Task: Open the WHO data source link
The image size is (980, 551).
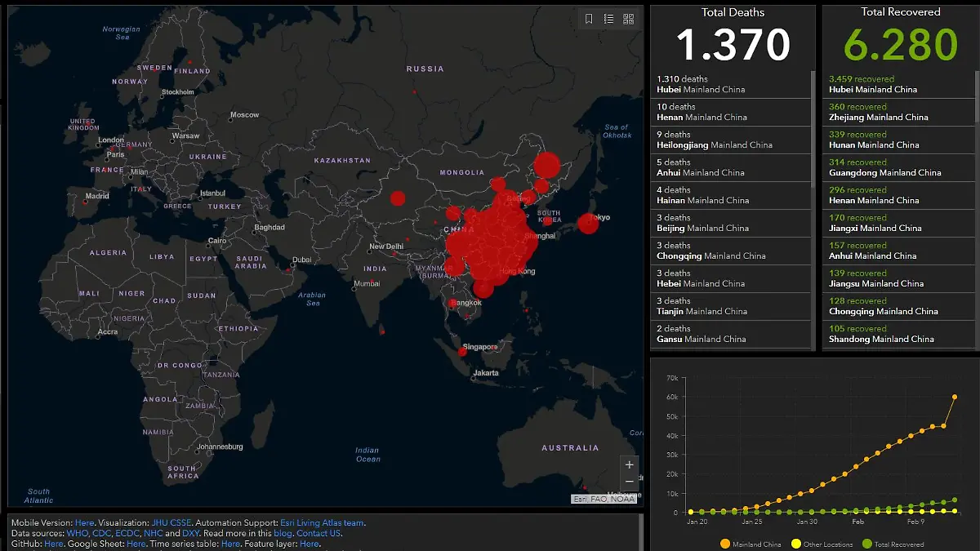Action: (78, 533)
